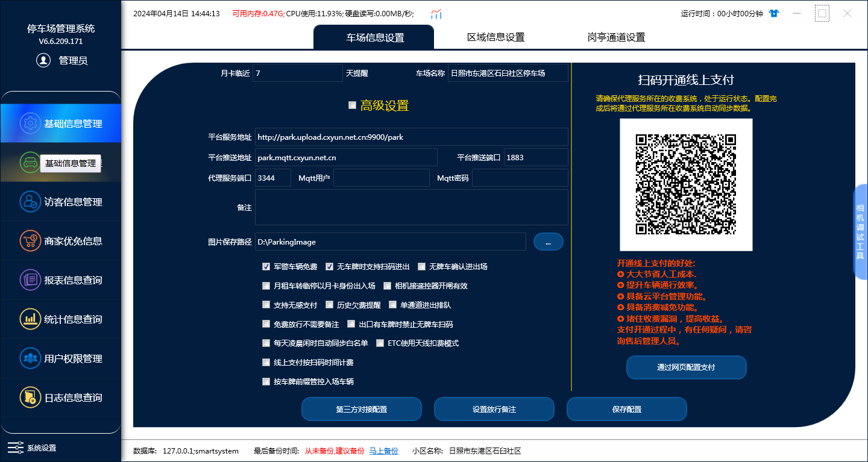Click the Mqtt密码 input field
This screenshot has width=868, height=462.
point(520,178)
